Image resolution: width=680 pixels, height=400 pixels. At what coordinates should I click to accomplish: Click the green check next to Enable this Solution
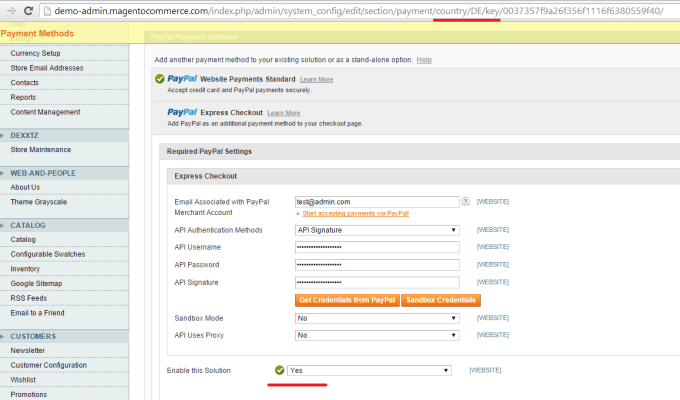280,370
